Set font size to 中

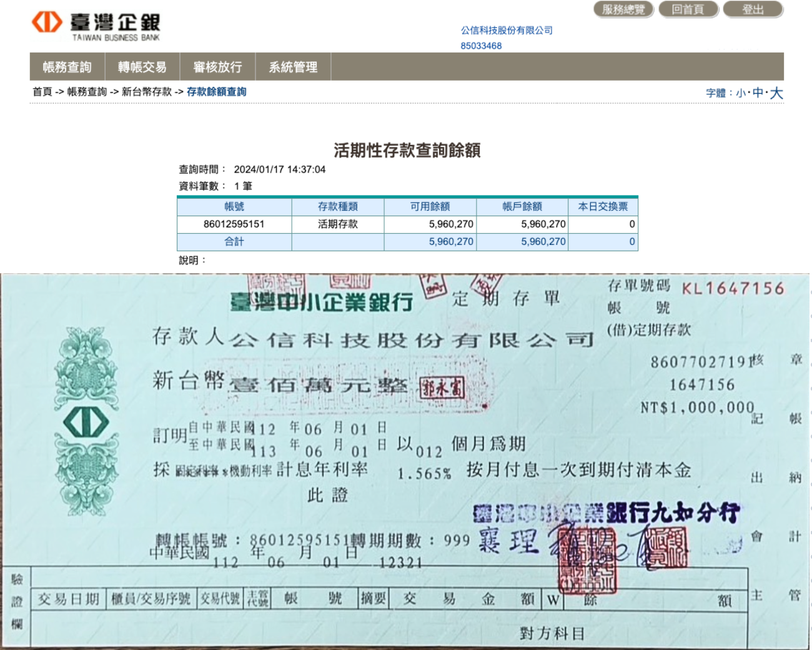pos(758,92)
